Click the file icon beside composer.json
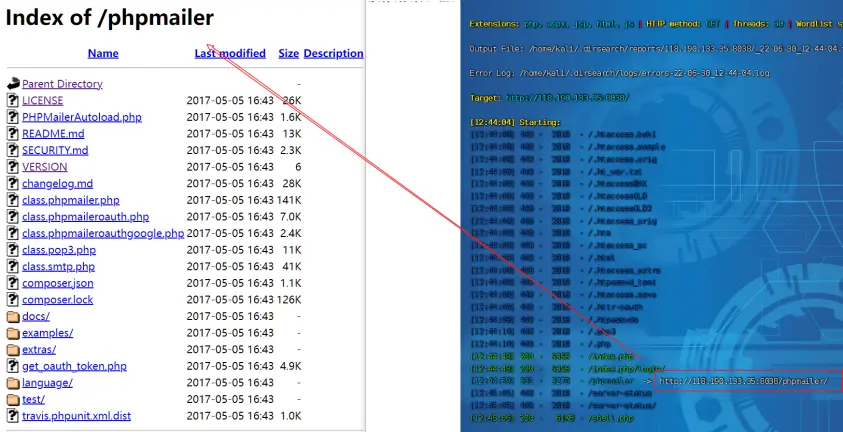Screen dimensions: 843x432 (x=13, y=283)
